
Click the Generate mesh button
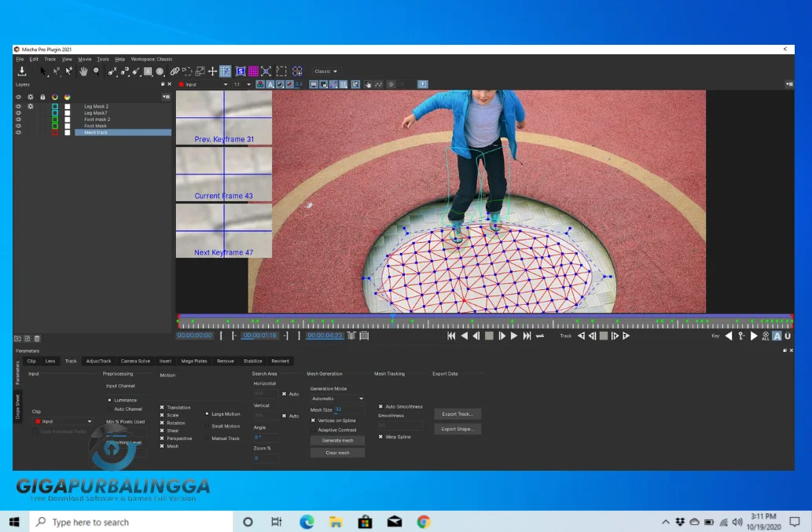click(x=338, y=440)
